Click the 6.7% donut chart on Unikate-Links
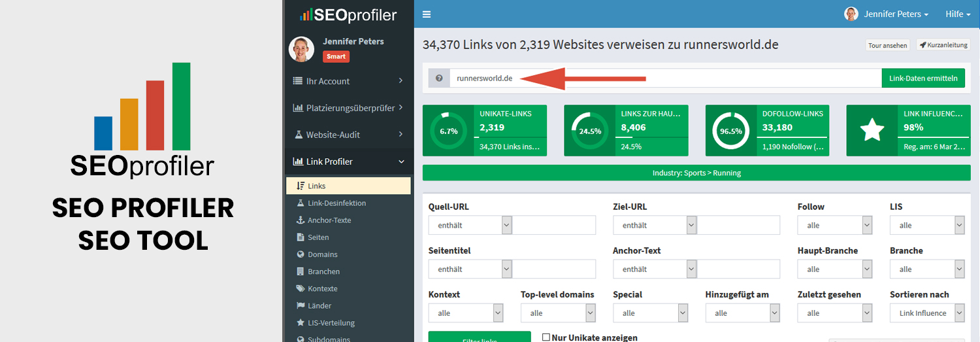This screenshot has height=342, width=980. pyautogui.click(x=449, y=131)
